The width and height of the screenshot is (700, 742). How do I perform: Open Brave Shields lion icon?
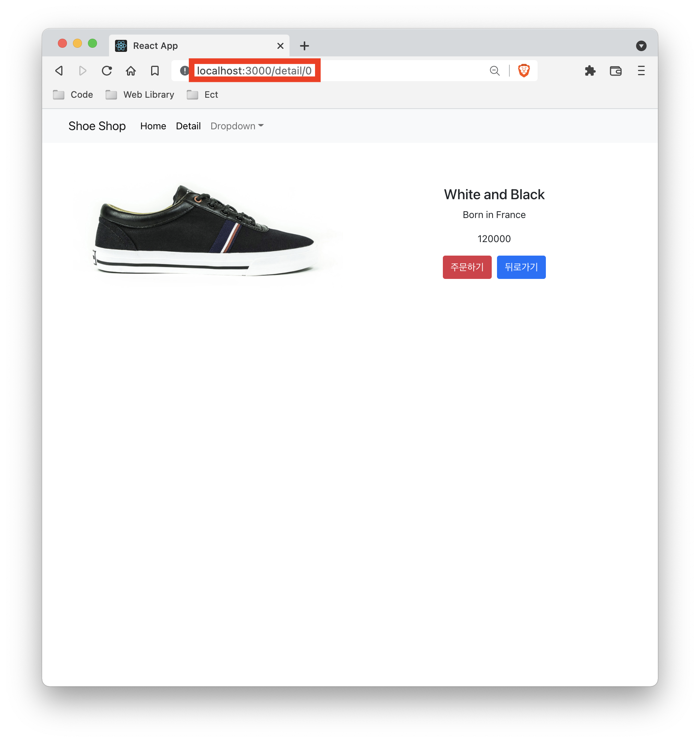524,71
